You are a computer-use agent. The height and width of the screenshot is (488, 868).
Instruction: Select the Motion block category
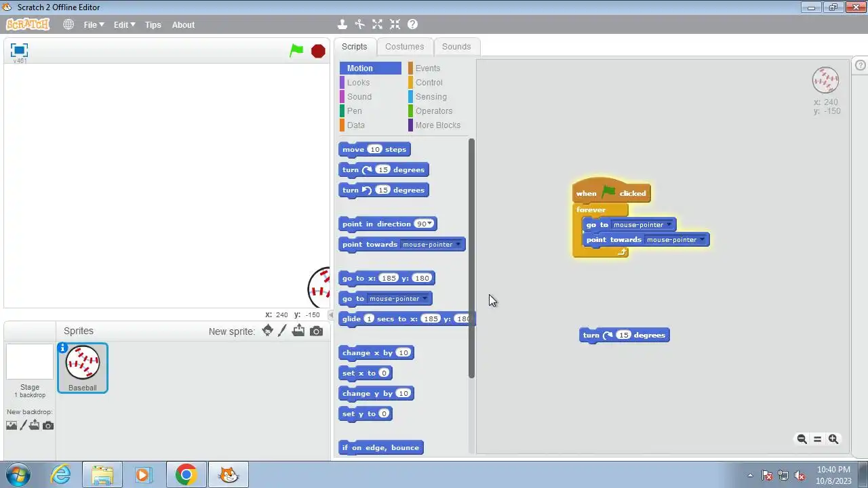tap(370, 68)
